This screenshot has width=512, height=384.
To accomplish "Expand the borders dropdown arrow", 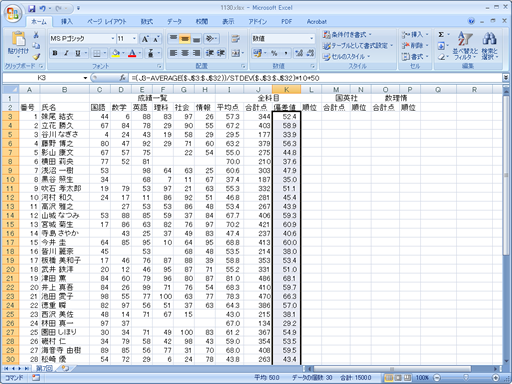I will [x=105, y=53].
